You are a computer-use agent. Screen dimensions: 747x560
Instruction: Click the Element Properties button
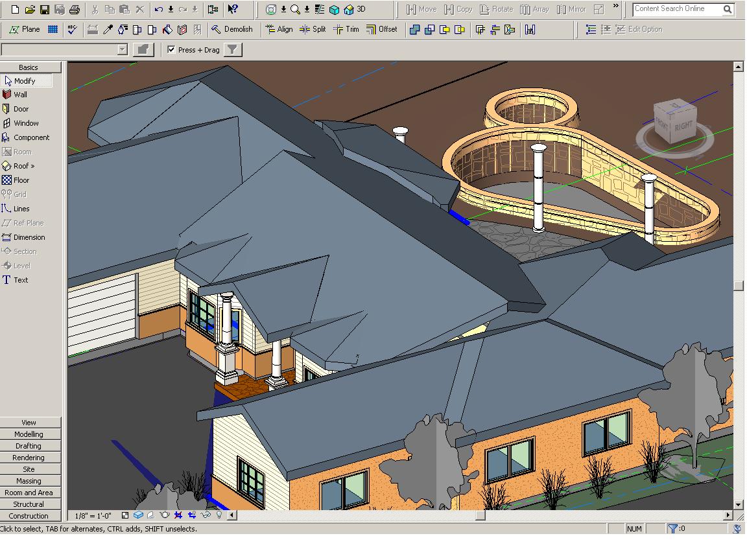pos(143,49)
